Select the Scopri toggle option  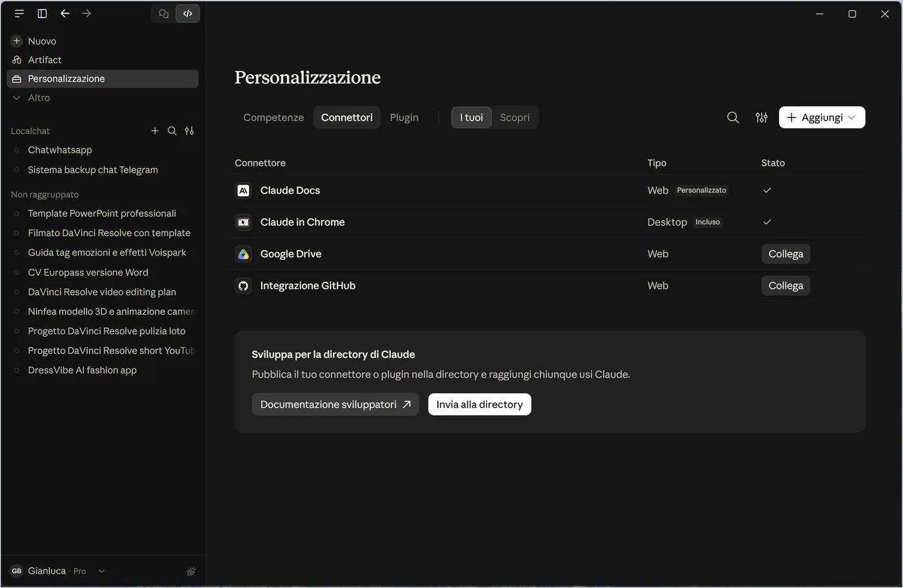pyautogui.click(x=515, y=117)
